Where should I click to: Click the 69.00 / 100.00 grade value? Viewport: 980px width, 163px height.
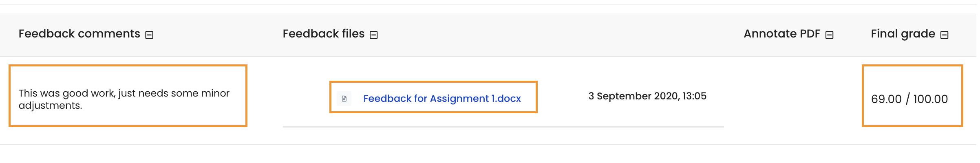click(x=909, y=99)
